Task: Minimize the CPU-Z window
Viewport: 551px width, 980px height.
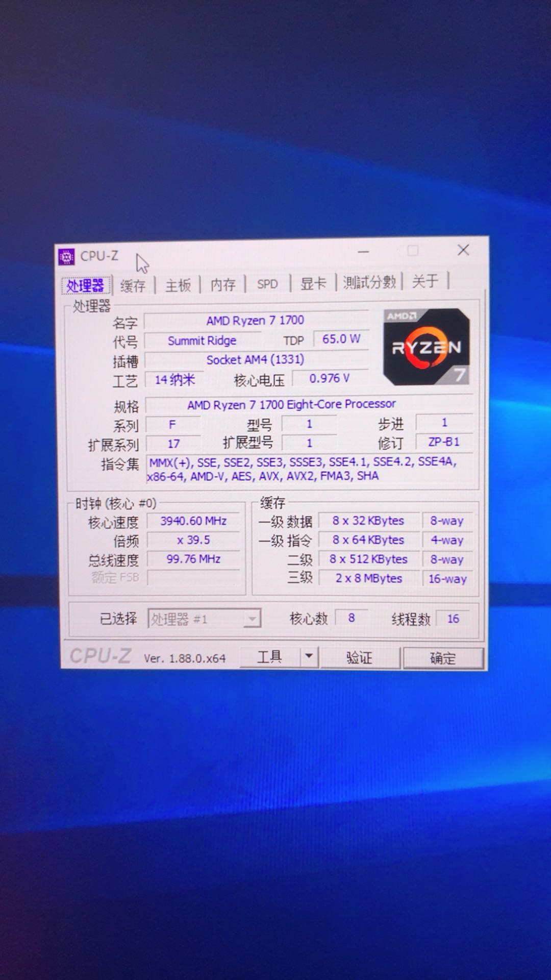Action: point(363,252)
